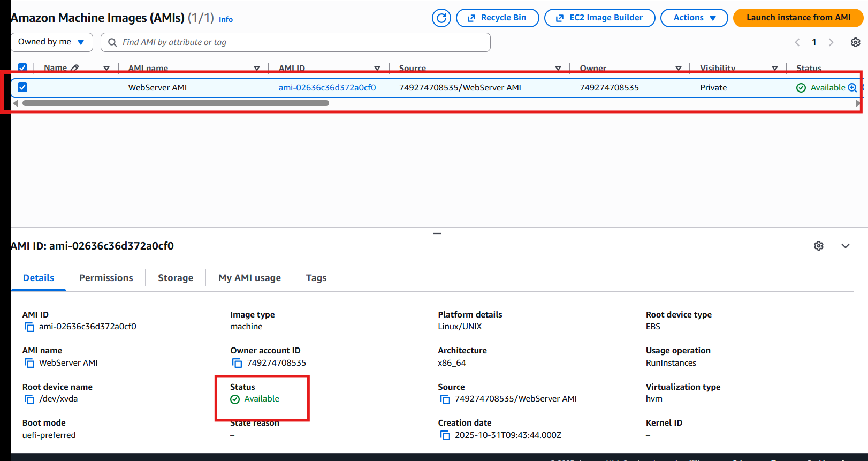
Task: Click the horizontal table scrollbar
Action: point(176,103)
